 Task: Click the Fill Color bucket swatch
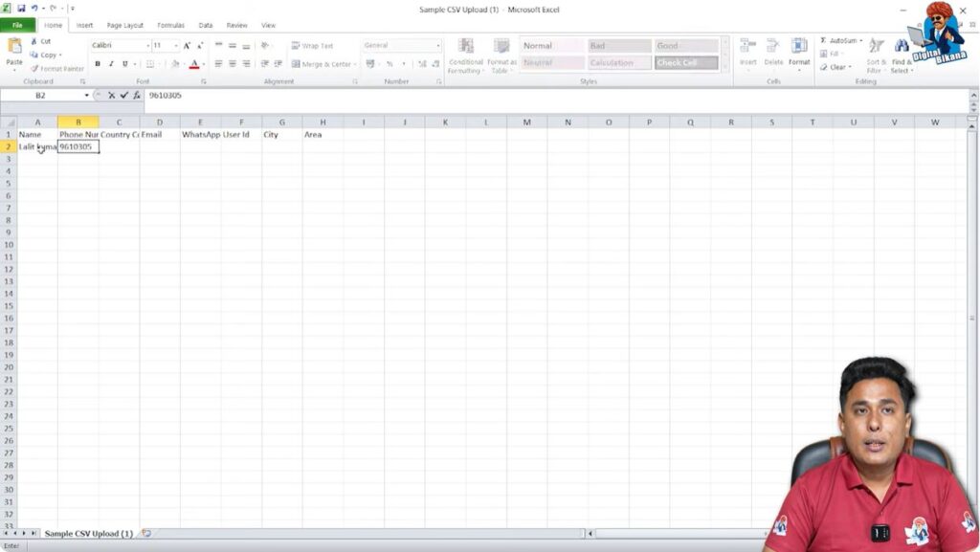tap(175, 64)
